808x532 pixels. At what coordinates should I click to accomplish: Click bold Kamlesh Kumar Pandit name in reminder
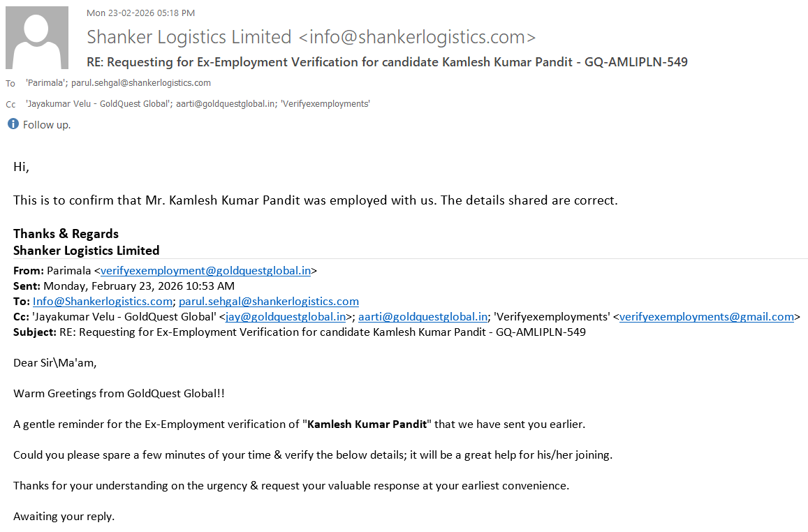click(x=367, y=424)
